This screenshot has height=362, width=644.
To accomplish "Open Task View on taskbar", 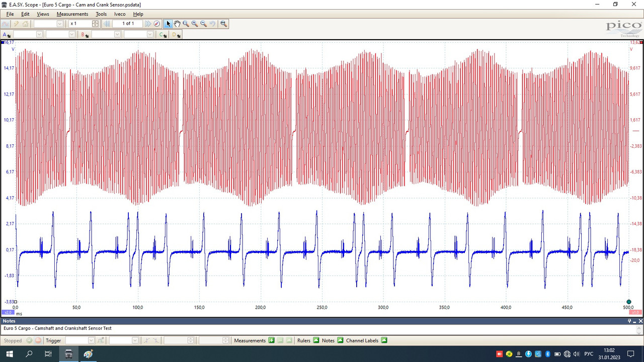I will pyautogui.click(x=48, y=354).
